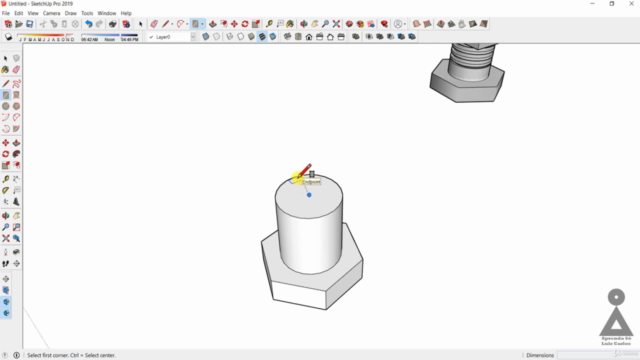
Task: Click the Redo arrow icon
Action: tap(99, 24)
